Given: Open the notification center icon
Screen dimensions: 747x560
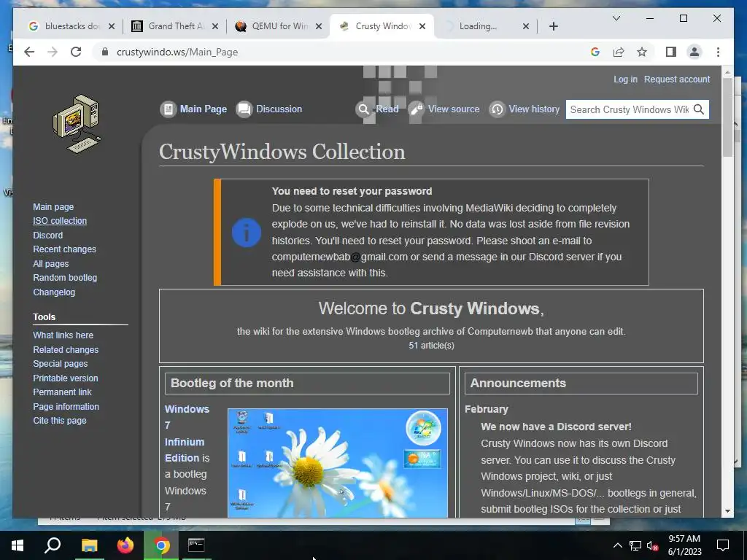Looking at the screenshot, I should (723, 545).
